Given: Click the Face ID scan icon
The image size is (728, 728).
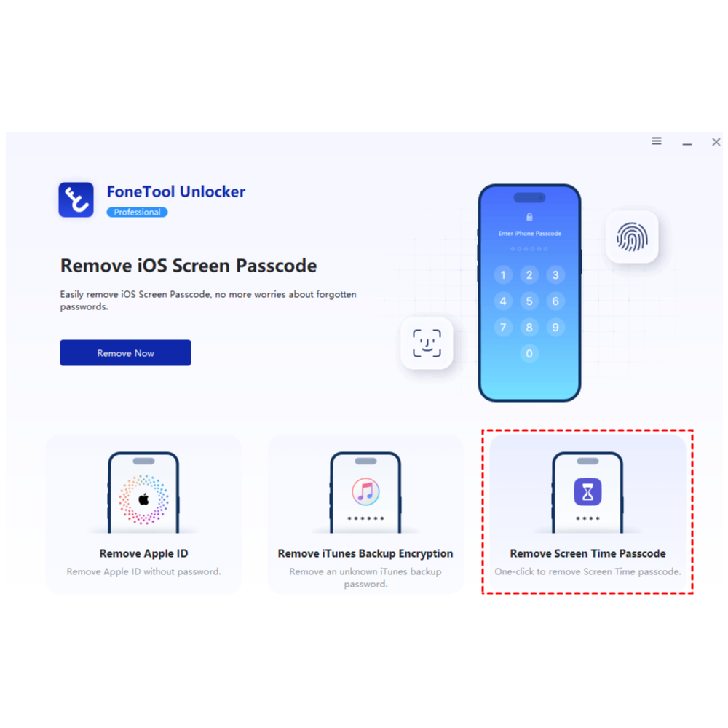Looking at the screenshot, I should [427, 344].
